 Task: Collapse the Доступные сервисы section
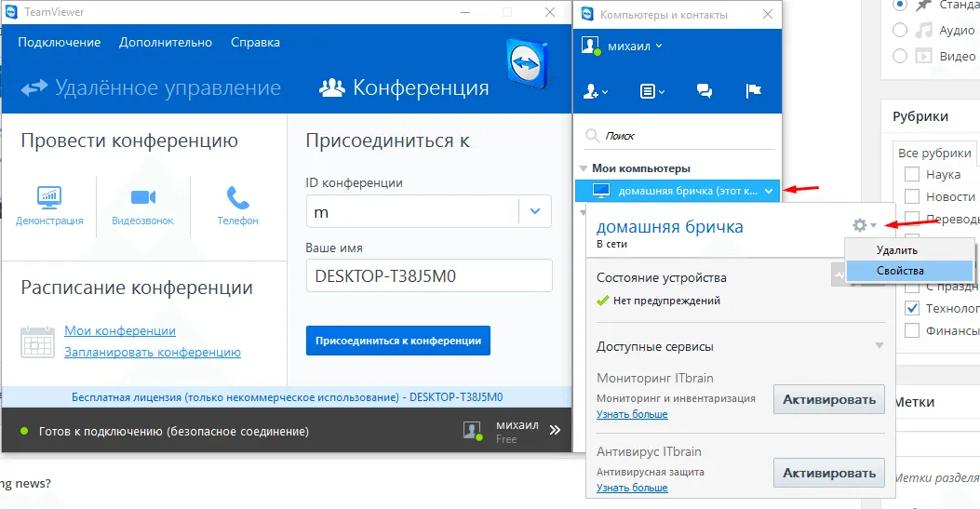[x=879, y=346]
